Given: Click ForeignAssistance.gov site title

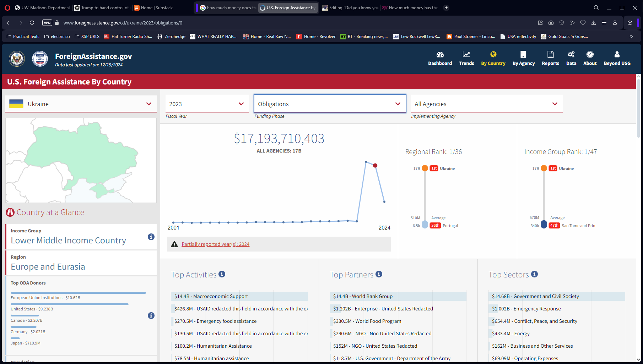Looking at the screenshot, I should click(x=93, y=56).
